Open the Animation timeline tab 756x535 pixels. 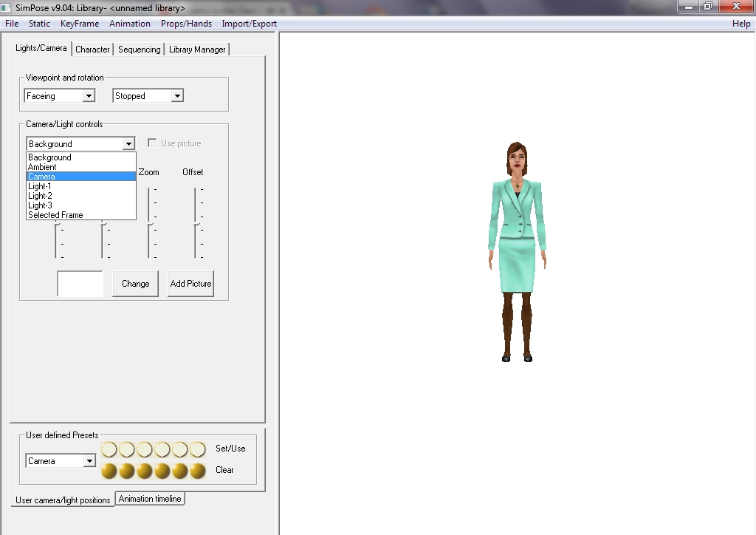150,499
